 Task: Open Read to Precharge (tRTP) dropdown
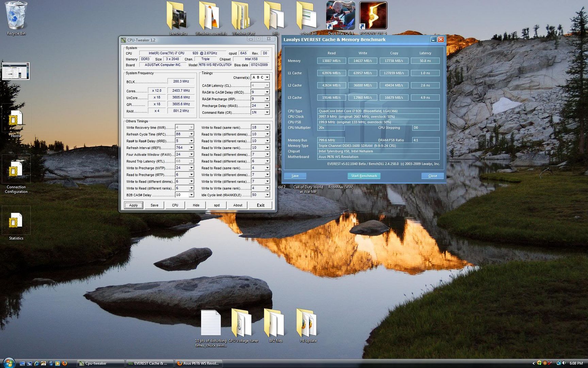point(191,174)
